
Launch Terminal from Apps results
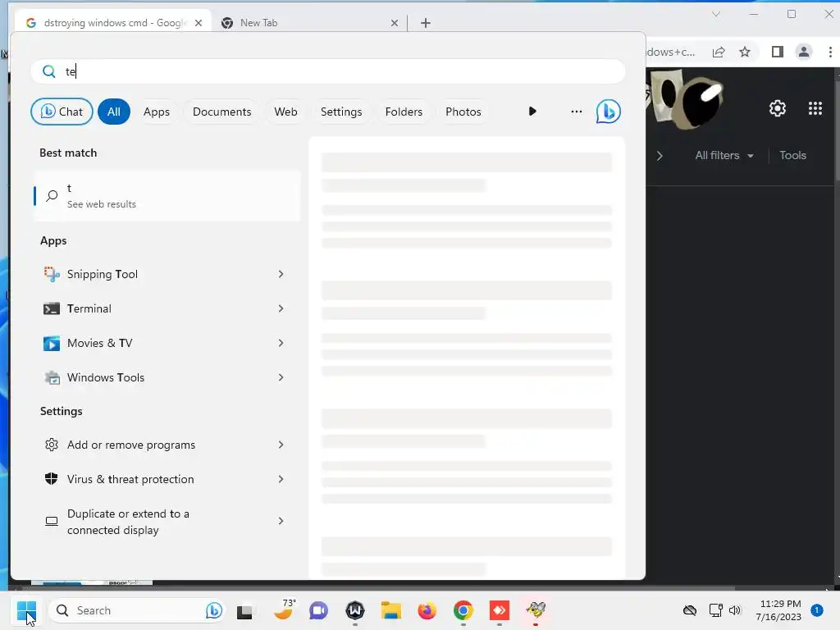167,308
